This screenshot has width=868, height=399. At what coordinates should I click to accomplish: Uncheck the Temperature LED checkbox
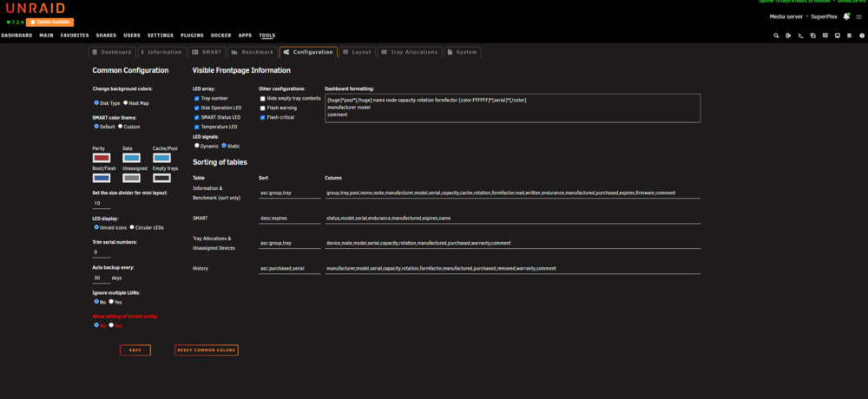(x=196, y=127)
